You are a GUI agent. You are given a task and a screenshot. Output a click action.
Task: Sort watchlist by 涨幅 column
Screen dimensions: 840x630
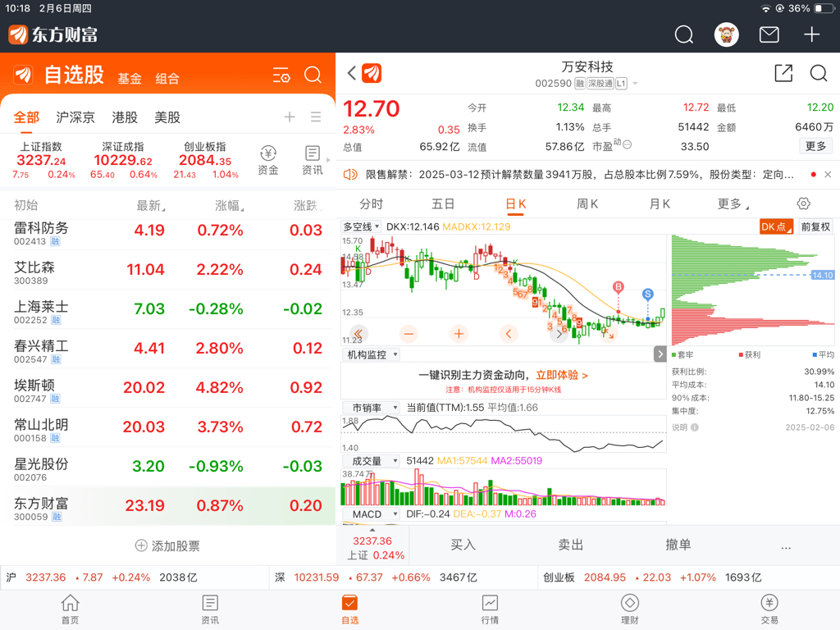tap(230, 205)
